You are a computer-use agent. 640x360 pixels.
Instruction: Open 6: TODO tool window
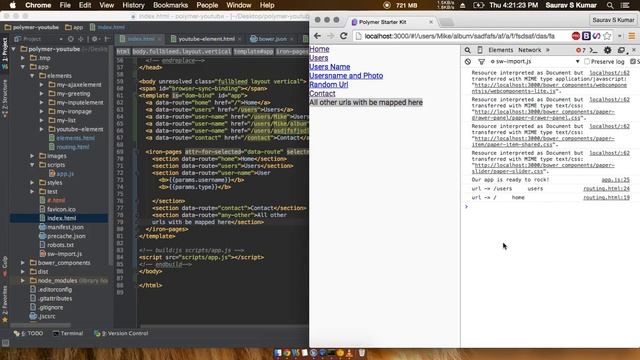29,333
